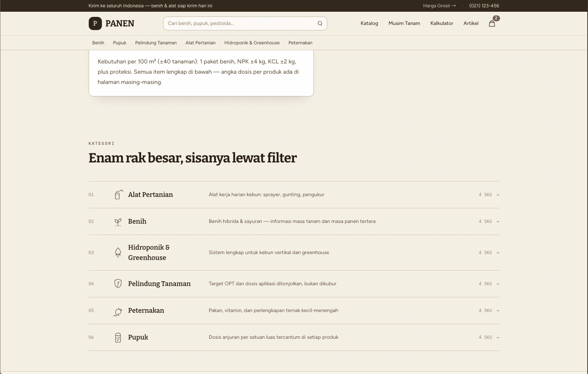
Task: Open the Peternakan list title
Action: pyautogui.click(x=146, y=311)
